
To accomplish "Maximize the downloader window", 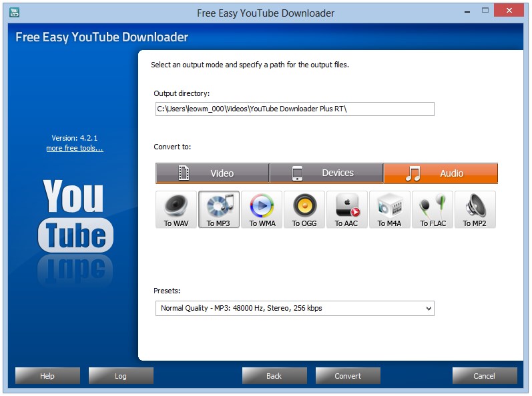I will (485, 11).
